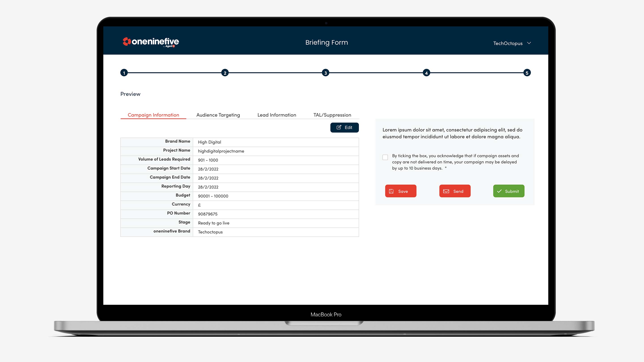The image size is (644, 362).
Task: Click the Save icon button
Action: (400, 191)
